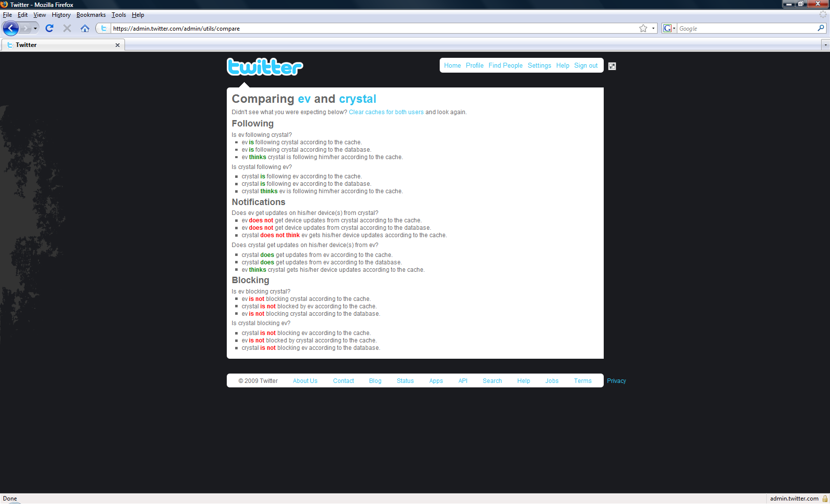Open the Profile link
The width and height of the screenshot is (830, 504).
tap(475, 66)
